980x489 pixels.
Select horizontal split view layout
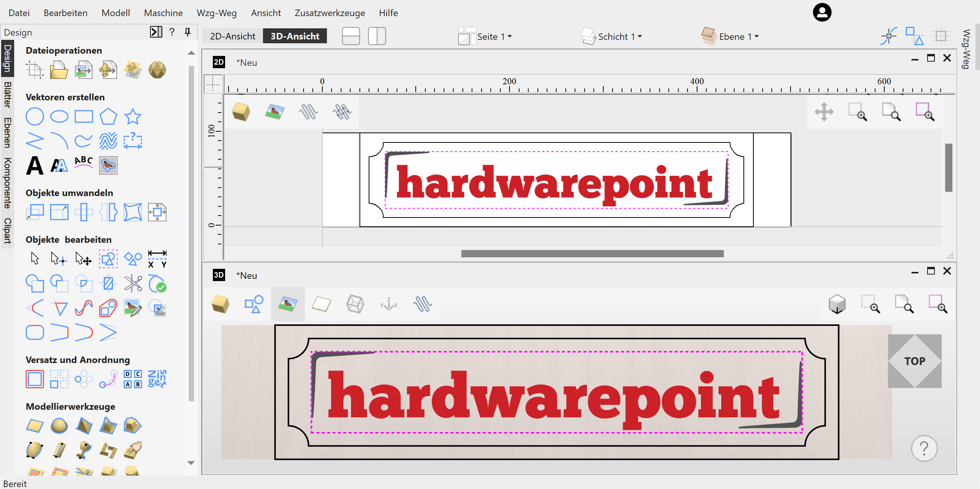click(351, 36)
